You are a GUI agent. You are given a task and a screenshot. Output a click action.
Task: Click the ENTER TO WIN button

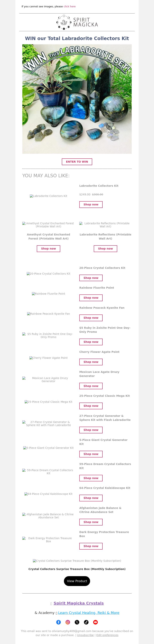77,162
